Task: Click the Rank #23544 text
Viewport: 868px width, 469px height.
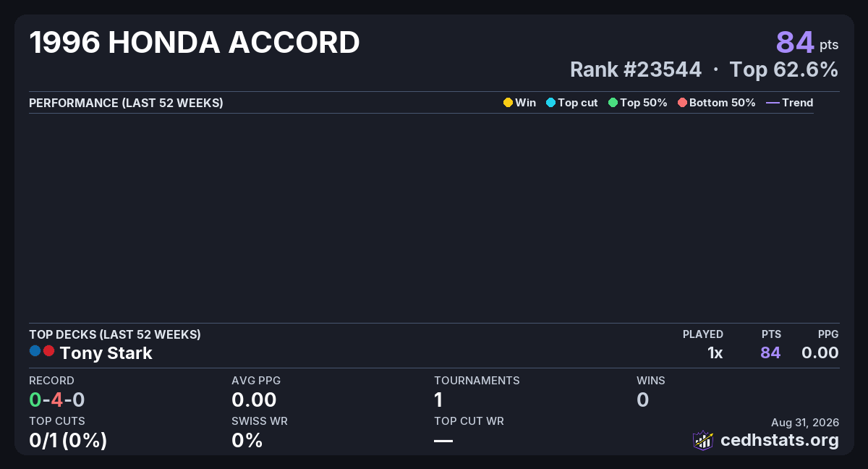Action: (x=636, y=69)
